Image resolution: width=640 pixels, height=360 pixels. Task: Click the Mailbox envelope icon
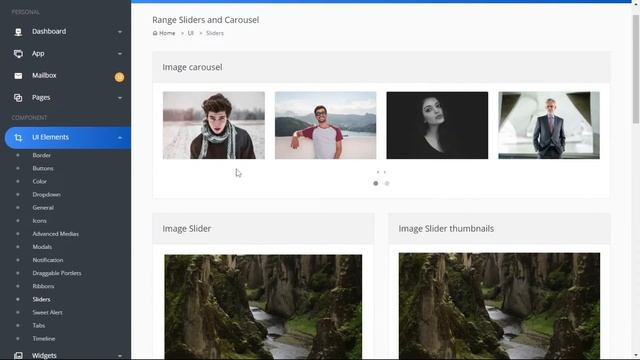(18, 76)
